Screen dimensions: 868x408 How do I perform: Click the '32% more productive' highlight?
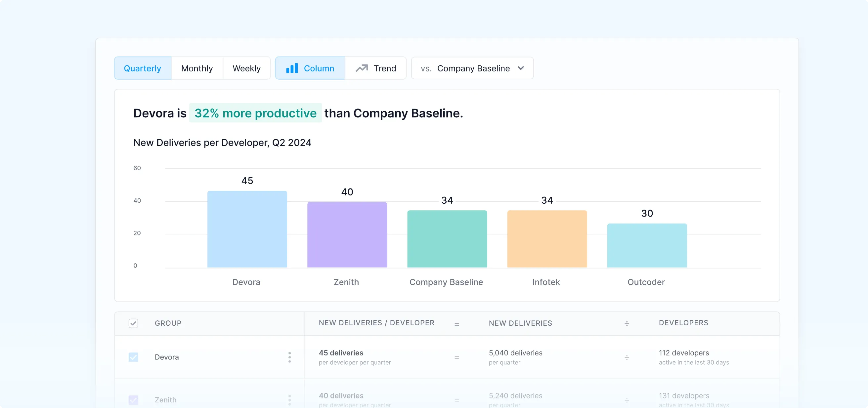click(x=255, y=113)
